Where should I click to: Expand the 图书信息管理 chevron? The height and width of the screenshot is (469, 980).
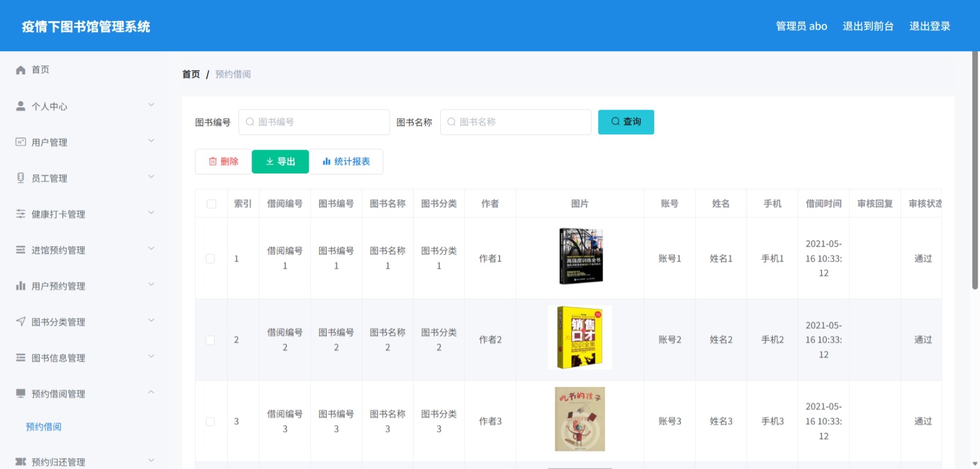(151, 356)
